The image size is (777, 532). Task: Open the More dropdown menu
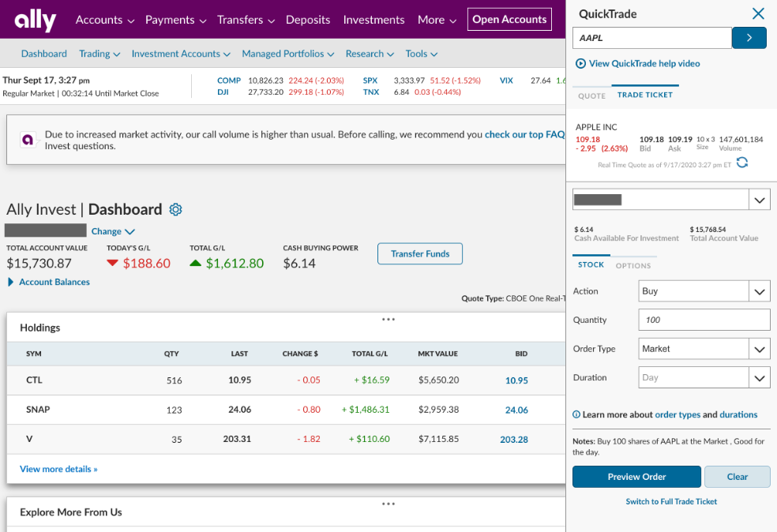pyautogui.click(x=437, y=20)
